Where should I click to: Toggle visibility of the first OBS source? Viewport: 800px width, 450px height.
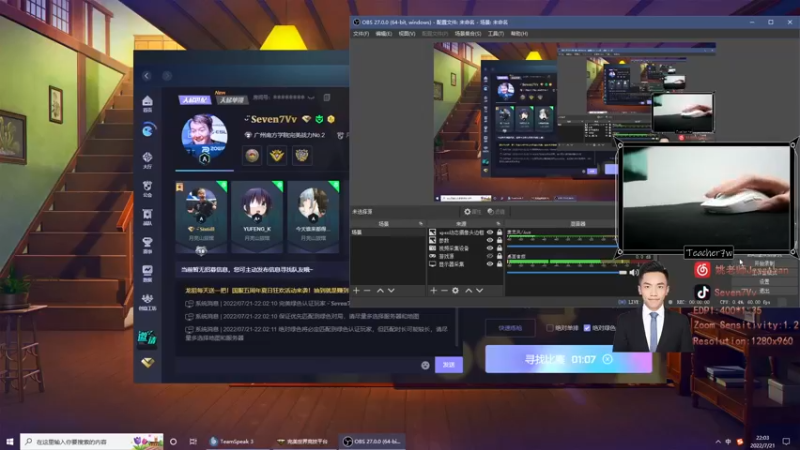click(x=490, y=232)
